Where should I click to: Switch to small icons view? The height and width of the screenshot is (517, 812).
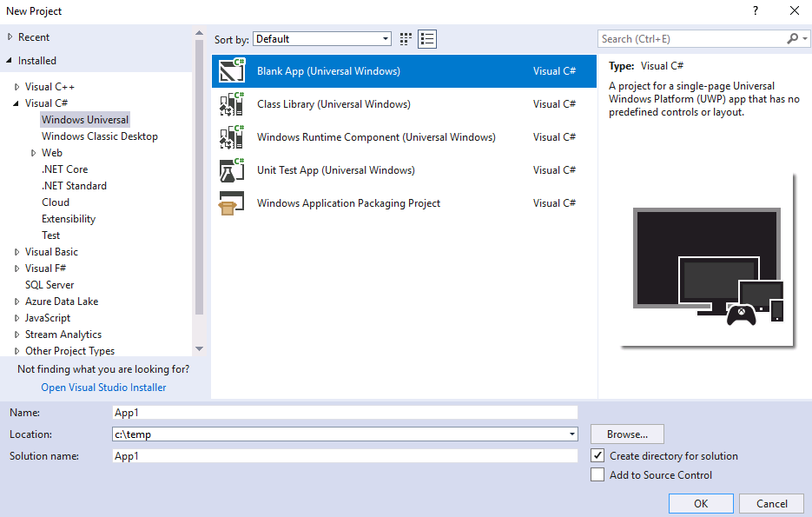[x=406, y=39]
